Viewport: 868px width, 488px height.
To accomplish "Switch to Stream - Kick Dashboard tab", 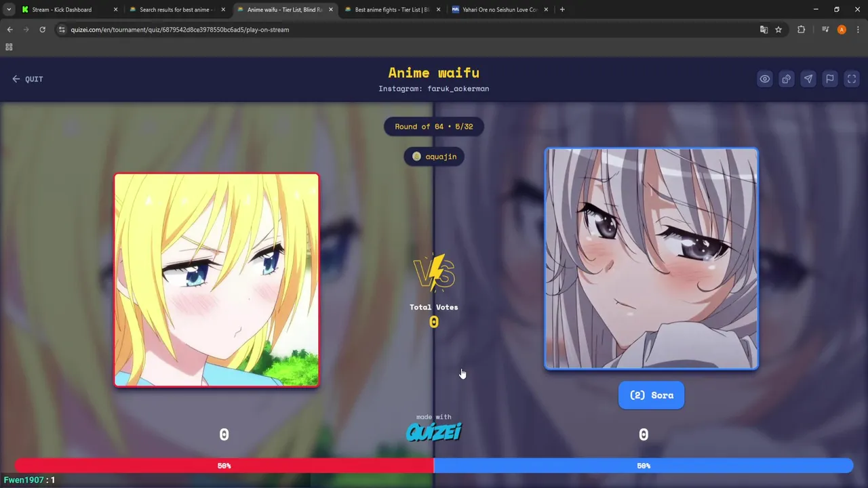I will (x=62, y=9).
